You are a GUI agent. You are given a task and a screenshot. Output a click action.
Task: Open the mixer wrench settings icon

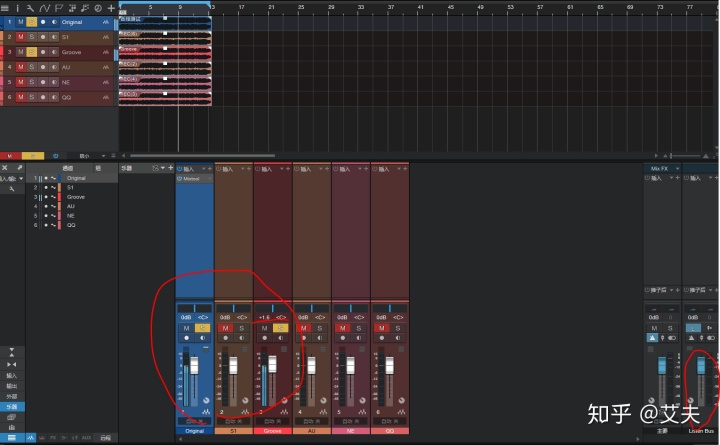point(11,188)
